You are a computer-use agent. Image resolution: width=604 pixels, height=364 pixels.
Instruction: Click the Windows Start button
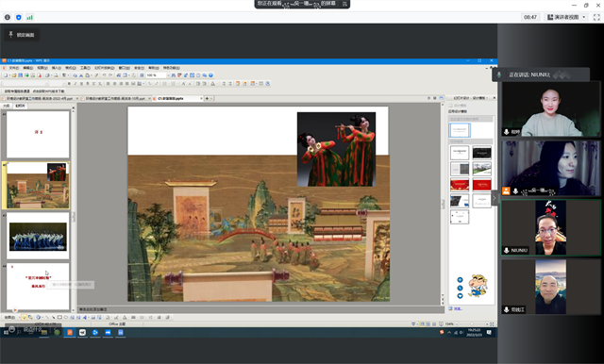pyautogui.click(x=6, y=333)
